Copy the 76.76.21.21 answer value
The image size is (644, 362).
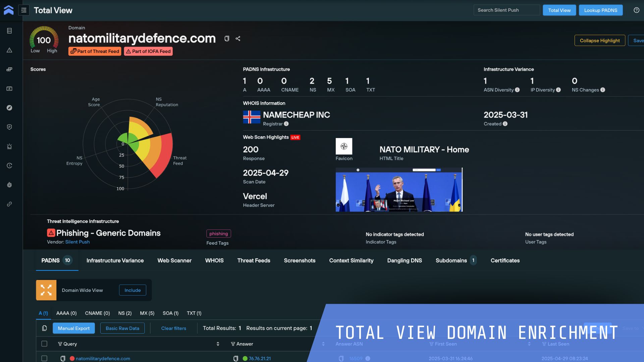pyautogui.click(x=236, y=358)
